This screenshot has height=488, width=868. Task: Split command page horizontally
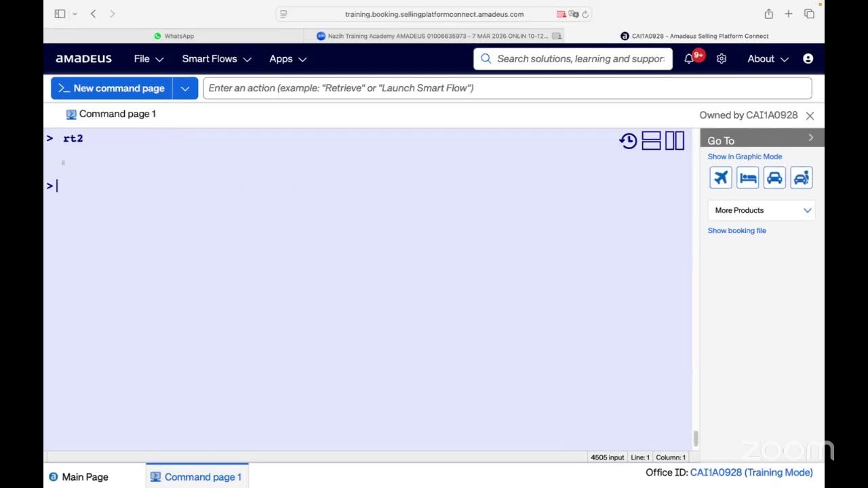[651, 141]
